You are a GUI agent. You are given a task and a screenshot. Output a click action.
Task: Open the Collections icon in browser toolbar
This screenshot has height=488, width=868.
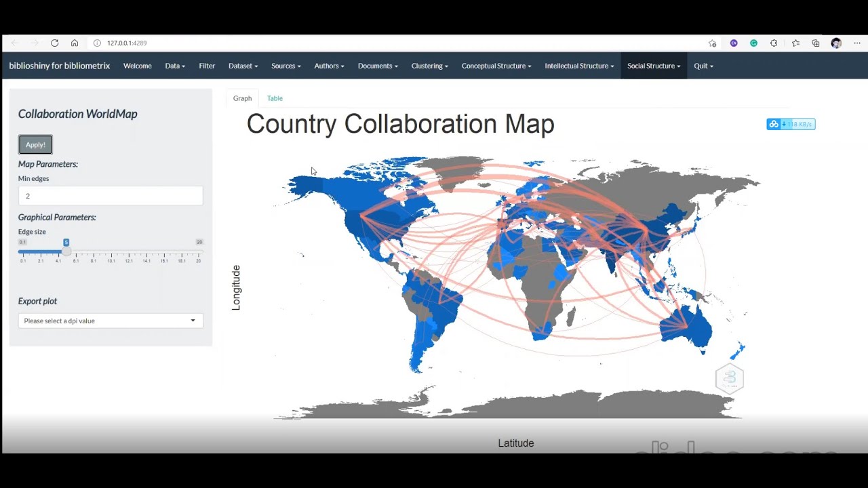(x=816, y=43)
